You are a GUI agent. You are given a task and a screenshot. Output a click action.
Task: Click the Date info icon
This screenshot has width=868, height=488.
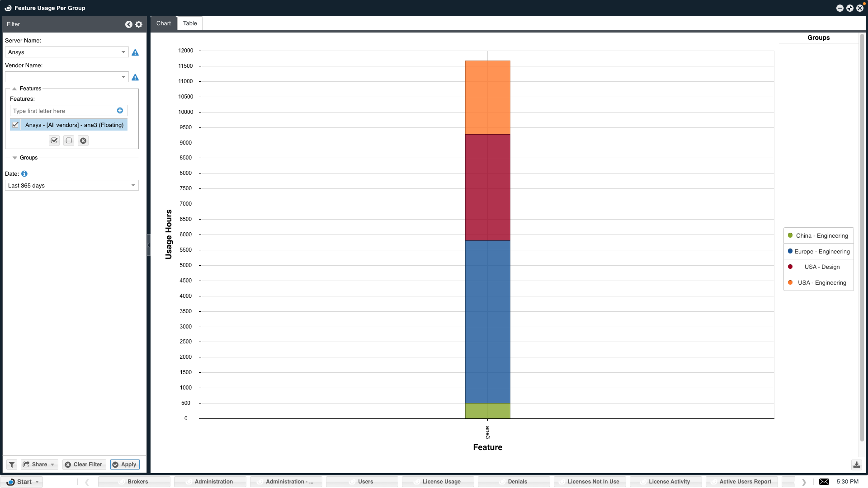pyautogui.click(x=24, y=174)
